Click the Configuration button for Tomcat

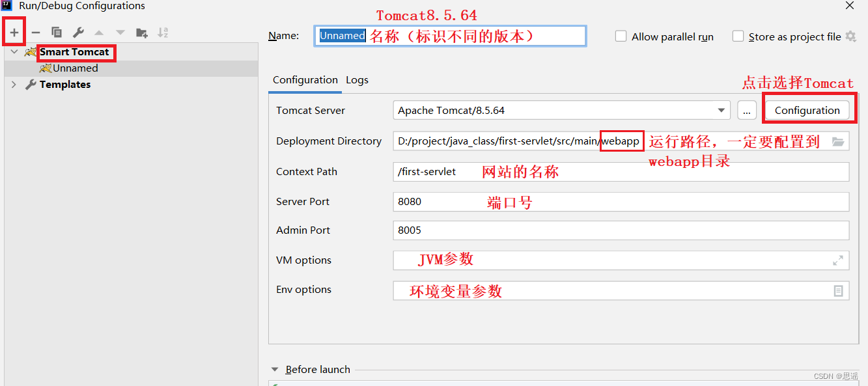point(807,111)
